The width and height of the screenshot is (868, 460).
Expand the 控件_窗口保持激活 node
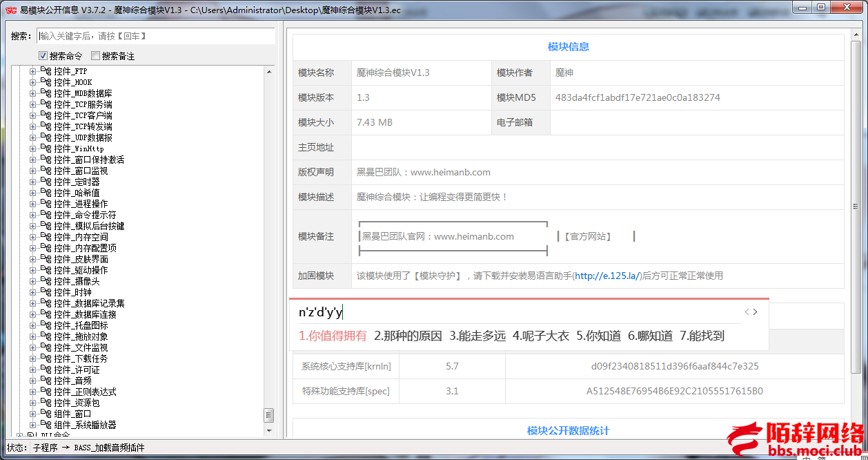[32, 160]
